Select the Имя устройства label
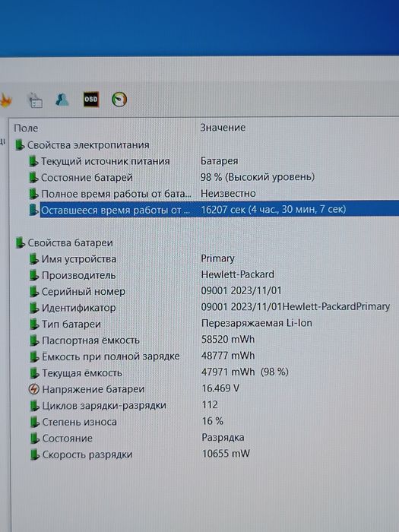Viewport: 399px width, 532px height. tap(79, 259)
